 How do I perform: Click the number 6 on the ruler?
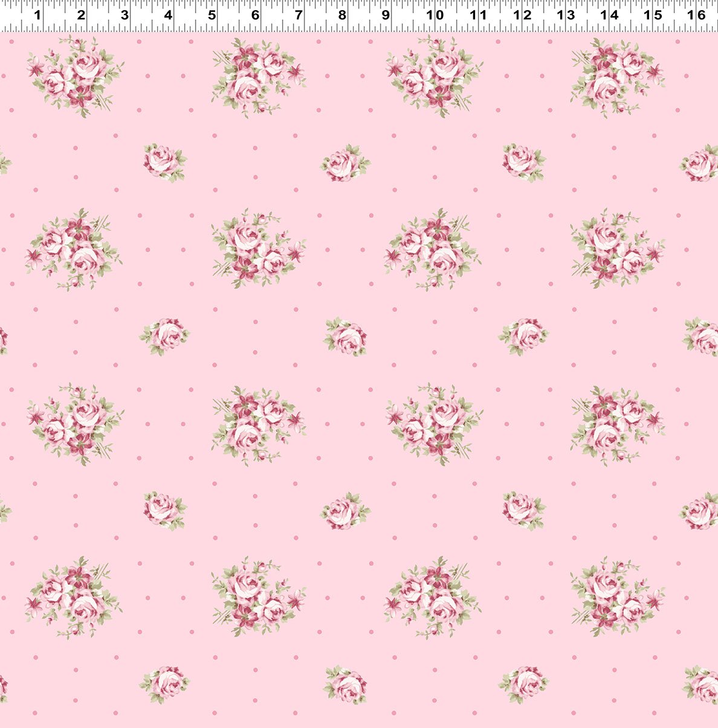coord(255,14)
